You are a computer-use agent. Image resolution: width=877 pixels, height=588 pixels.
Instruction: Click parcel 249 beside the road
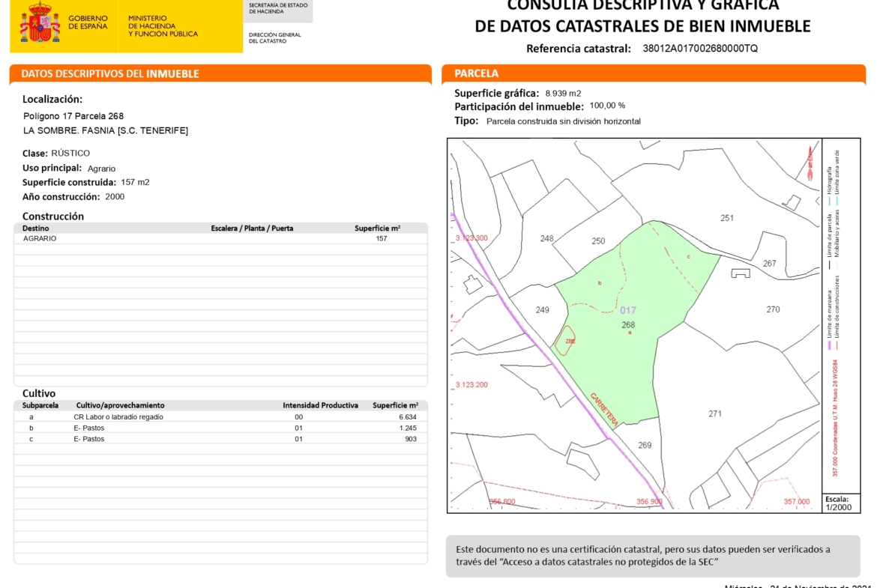click(543, 310)
